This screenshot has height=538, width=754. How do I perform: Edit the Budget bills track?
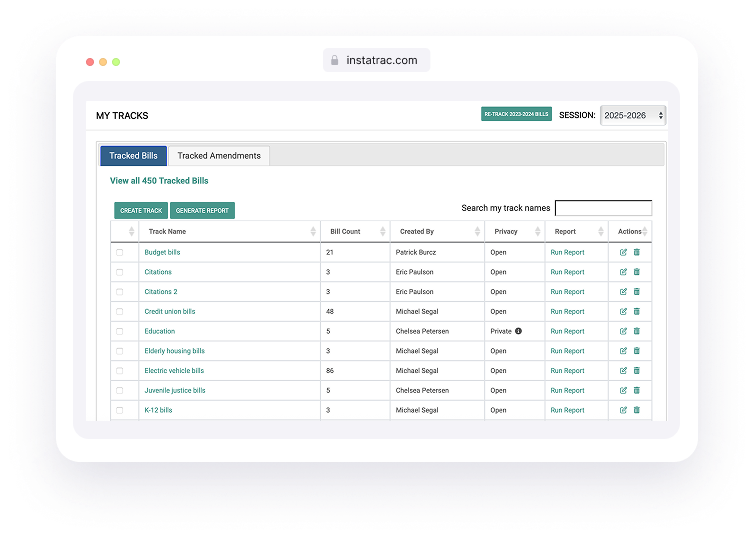pyautogui.click(x=623, y=252)
